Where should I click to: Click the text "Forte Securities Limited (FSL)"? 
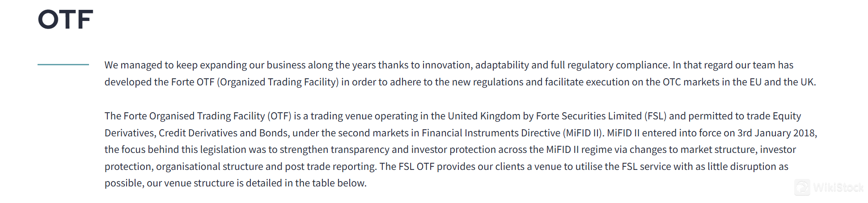(x=601, y=116)
